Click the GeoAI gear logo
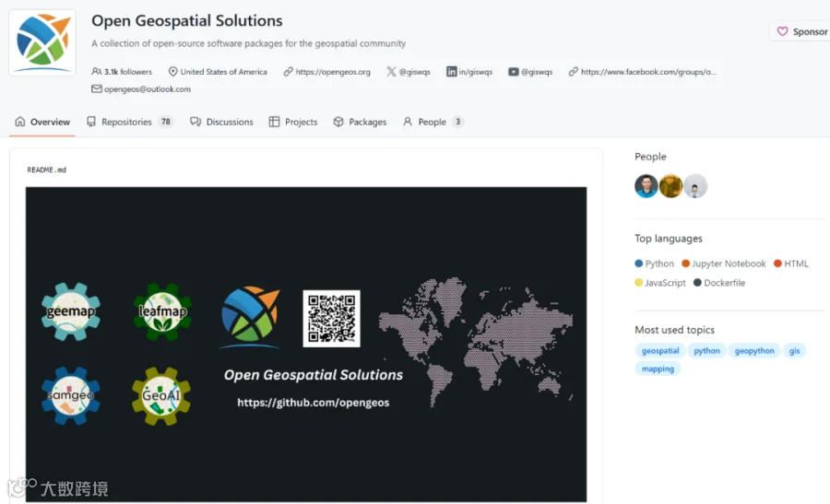Screen dimensions: 830x504 pyautogui.click(x=161, y=395)
